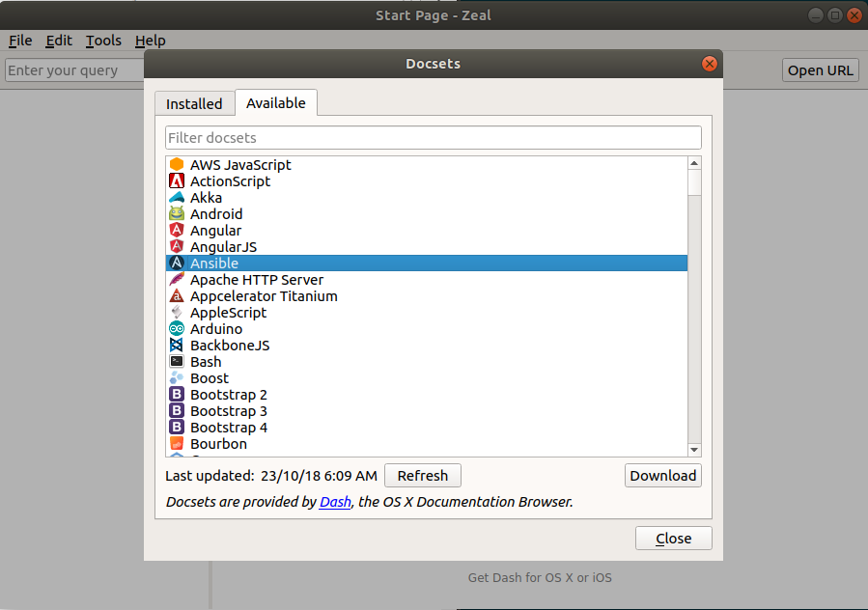Select the Bourbon entry
Viewport: 868px width, 610px height.
coord(426,444)
